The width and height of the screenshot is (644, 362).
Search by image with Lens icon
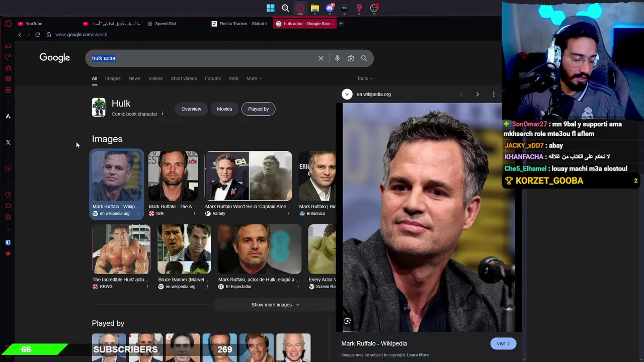click(351, 58)
